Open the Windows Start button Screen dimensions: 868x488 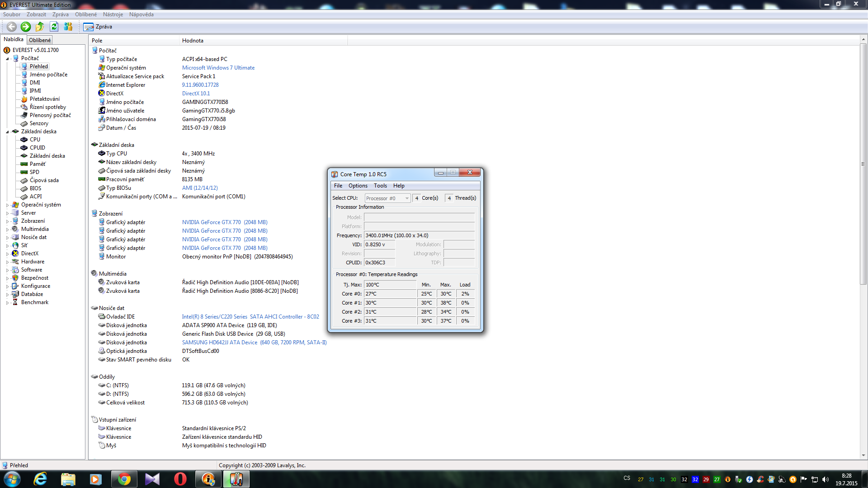(x=12, y=479)
